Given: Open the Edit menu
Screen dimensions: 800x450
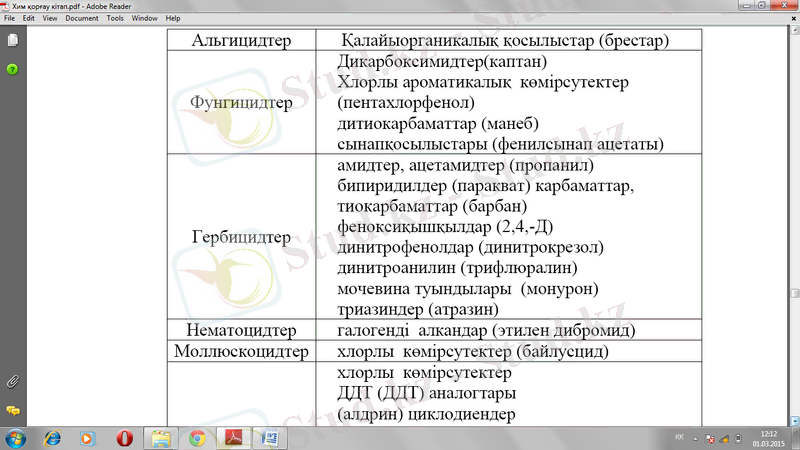Looking at the screenshot, I should [29, 18].
